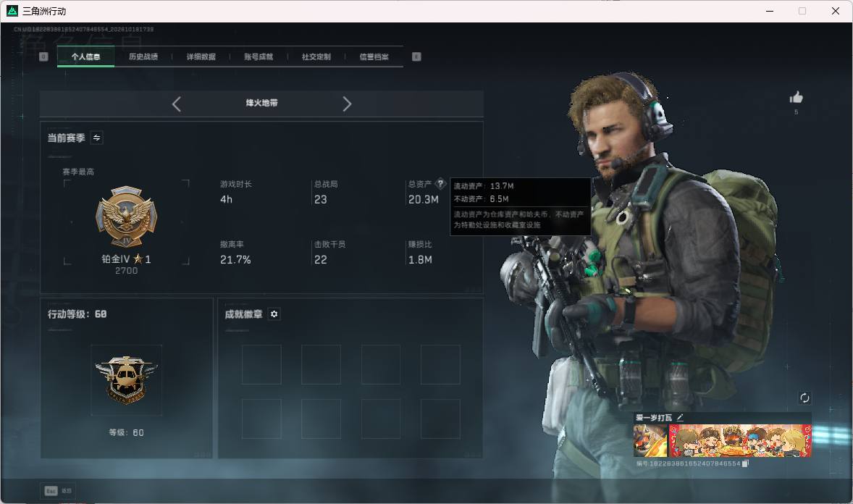Edit the player nickname with pencil icon
Image resolution: width=853 pixels, height=504 pixels.
(680, 417)
